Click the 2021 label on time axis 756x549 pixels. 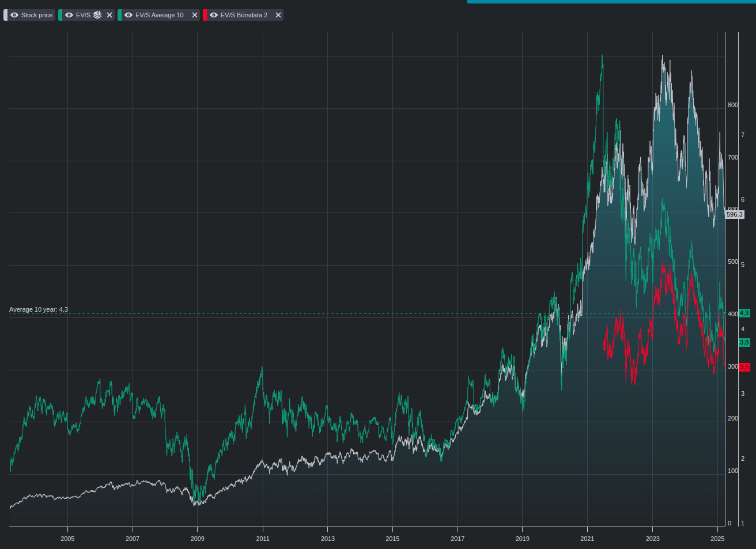point(587,539)
